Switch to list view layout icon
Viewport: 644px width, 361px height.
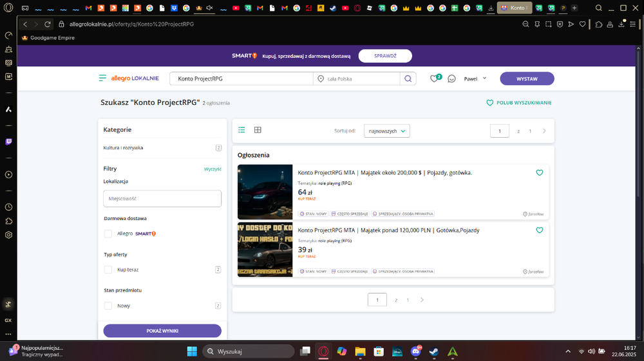(241, 130)
